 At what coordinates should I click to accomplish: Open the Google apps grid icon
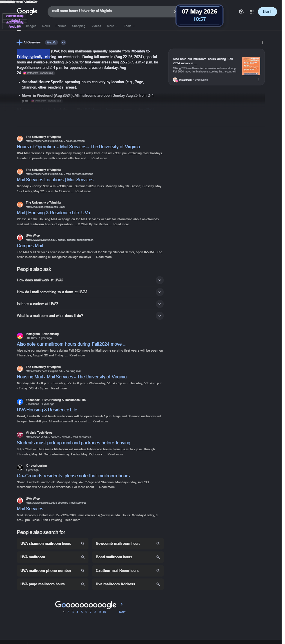pyautogui.click(x=252, y=12)
